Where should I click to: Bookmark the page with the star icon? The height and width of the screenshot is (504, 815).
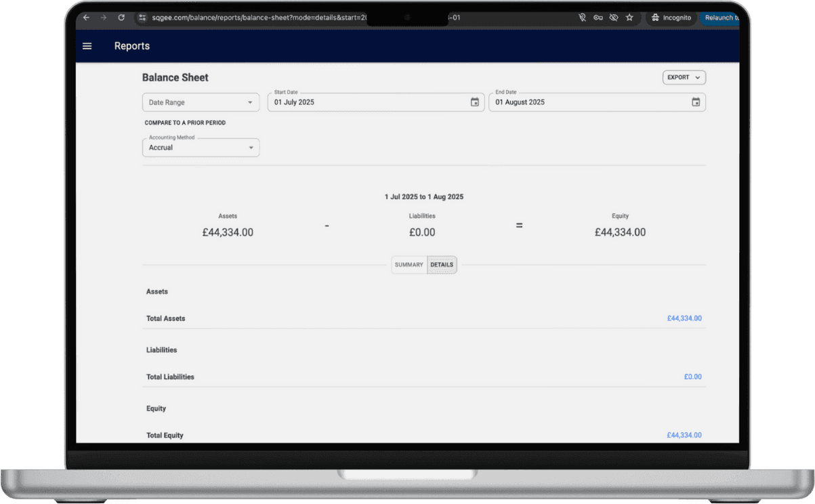click(x=629, y=18)
